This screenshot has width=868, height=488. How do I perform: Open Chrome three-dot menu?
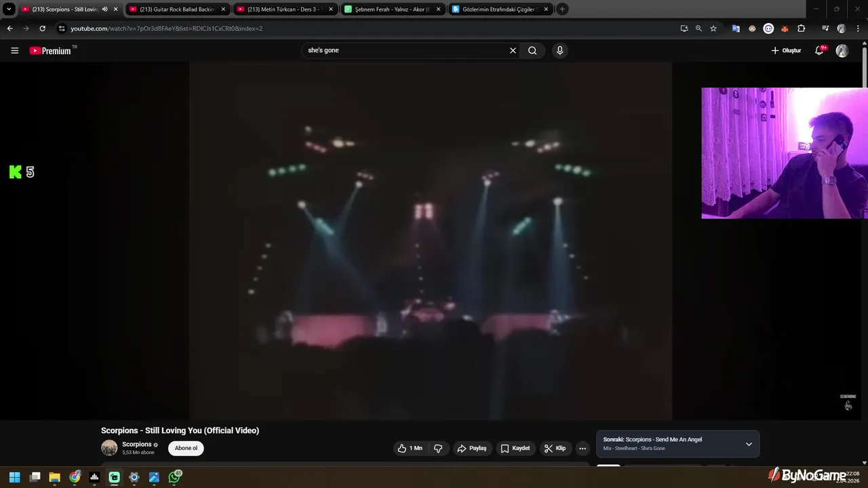pos(857,28)
